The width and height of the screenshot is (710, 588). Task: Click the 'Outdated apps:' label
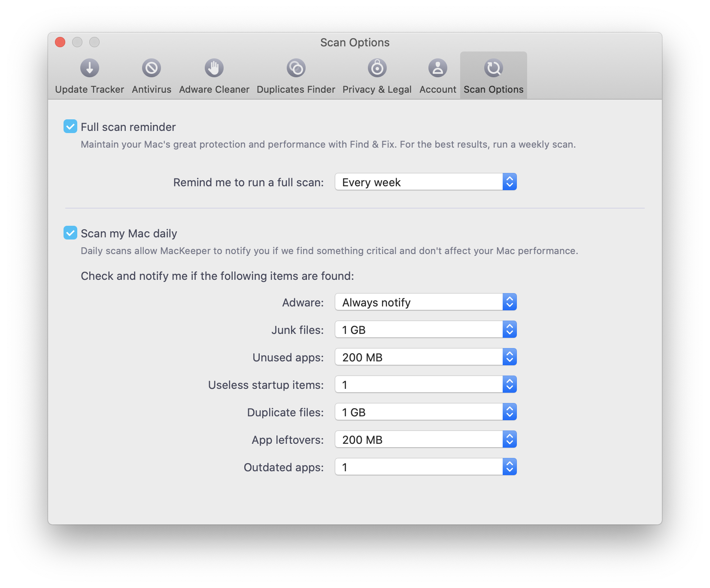(284, 467)
